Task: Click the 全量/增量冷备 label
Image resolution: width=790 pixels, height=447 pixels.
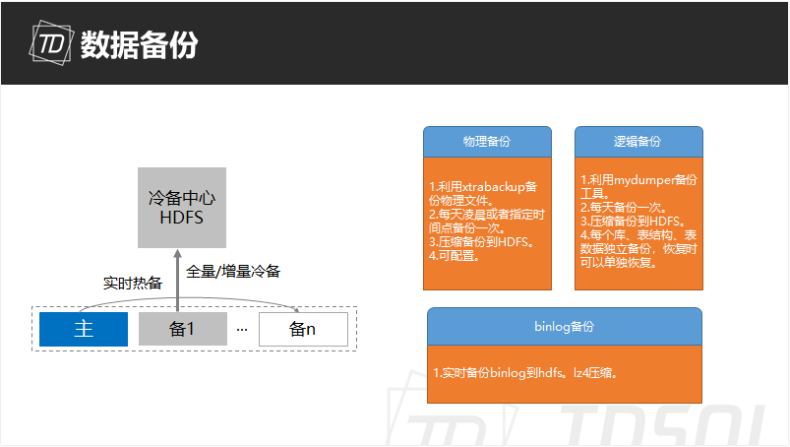Action: pyautogui.click(x=233, y=272)
